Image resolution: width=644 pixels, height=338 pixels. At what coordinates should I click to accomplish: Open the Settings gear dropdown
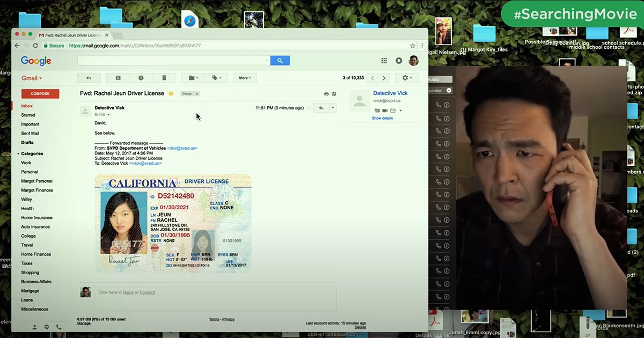[407, 78]
